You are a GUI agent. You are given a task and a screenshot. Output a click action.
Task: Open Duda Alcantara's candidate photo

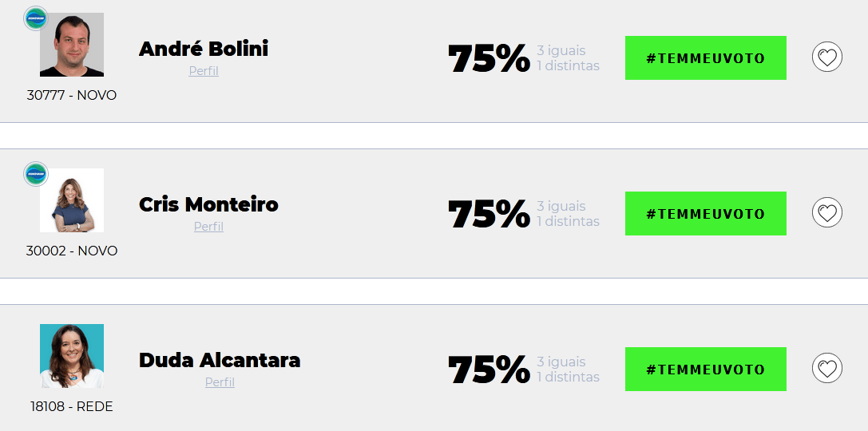coord(72,356)
